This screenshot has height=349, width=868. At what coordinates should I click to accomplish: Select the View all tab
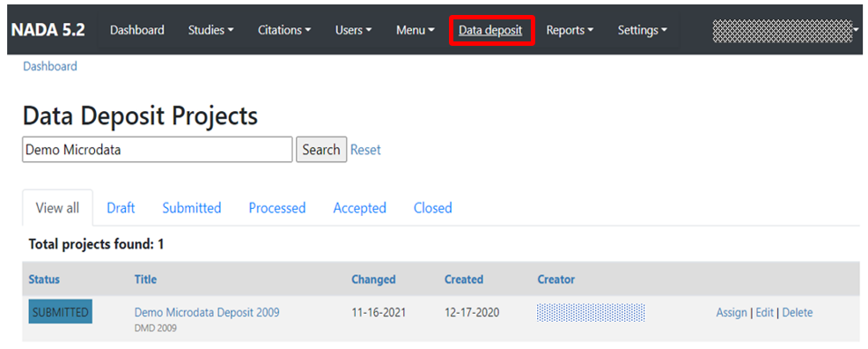57,208
